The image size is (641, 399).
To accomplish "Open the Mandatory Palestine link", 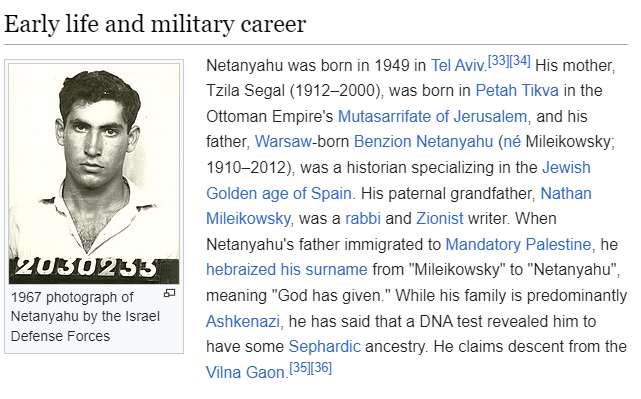I will point(518,244).
